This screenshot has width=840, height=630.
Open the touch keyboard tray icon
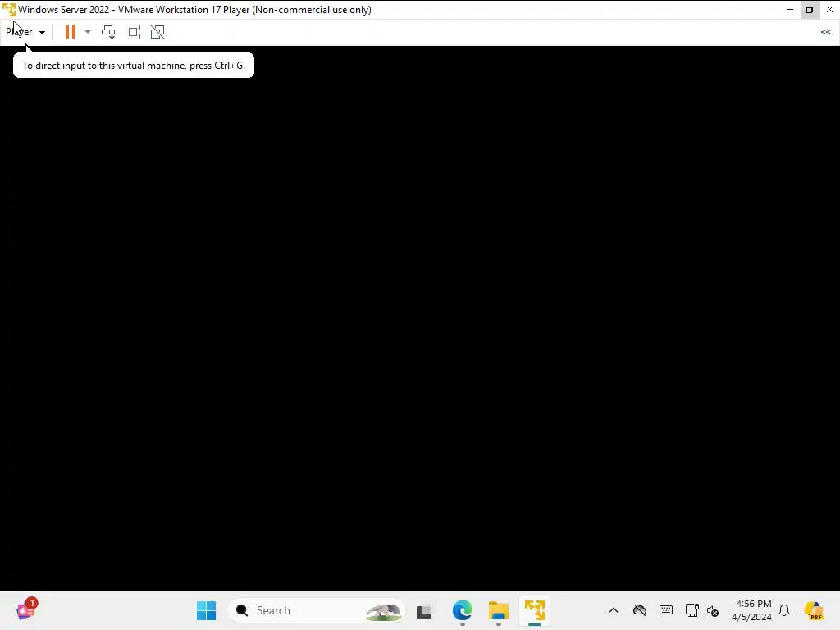click(666, 610)
